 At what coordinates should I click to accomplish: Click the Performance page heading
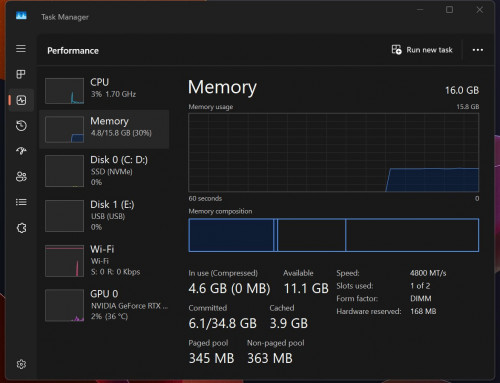73,51
